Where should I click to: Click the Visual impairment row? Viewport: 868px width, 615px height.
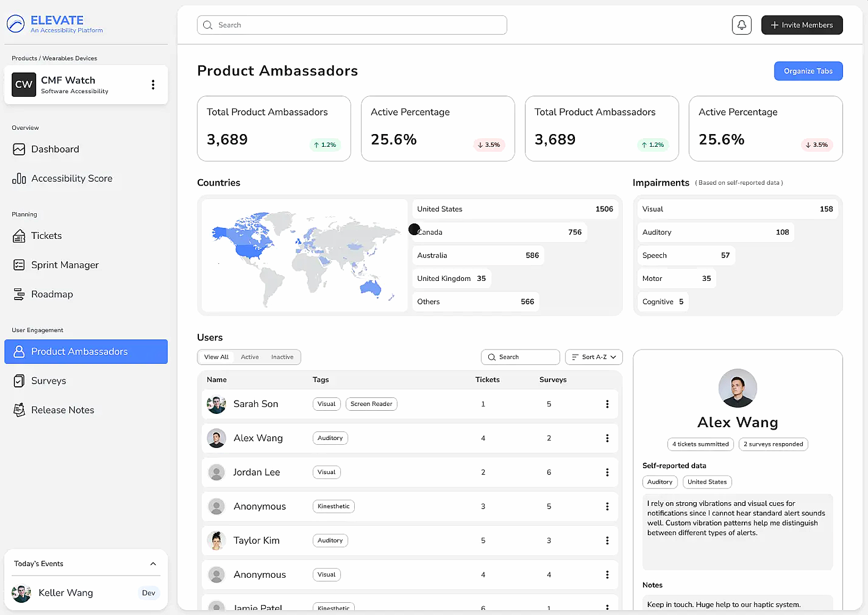point(738,209)
